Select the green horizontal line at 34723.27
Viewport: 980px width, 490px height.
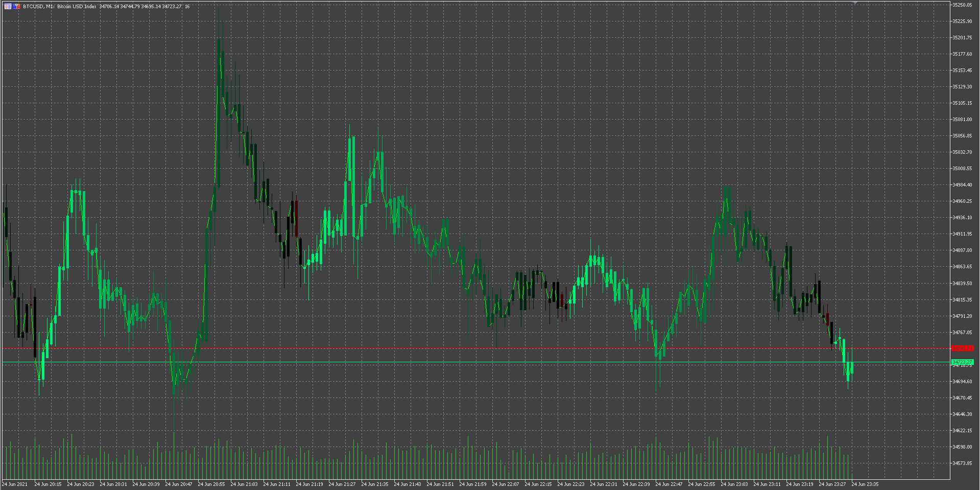(460, 362)
